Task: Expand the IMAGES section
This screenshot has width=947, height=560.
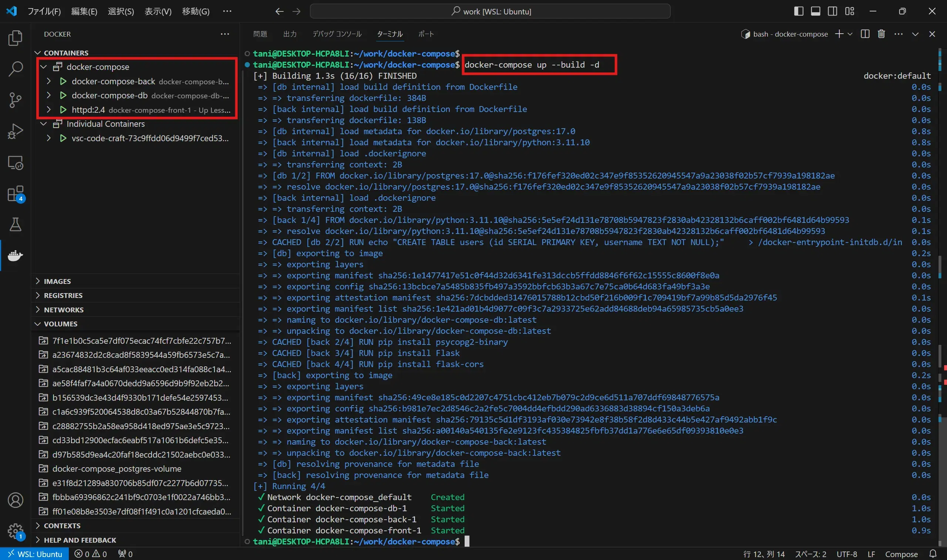Action: pyautogui.click(x=38, y=281)
